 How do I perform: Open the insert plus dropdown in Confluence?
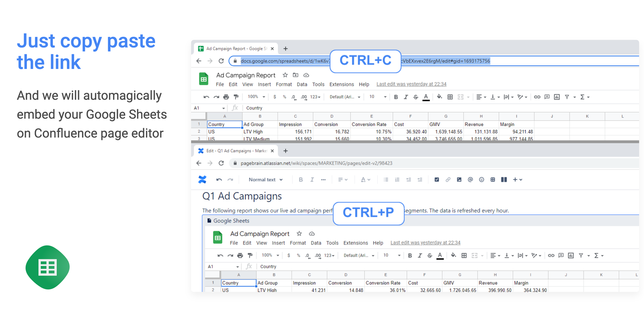(518, 180)
